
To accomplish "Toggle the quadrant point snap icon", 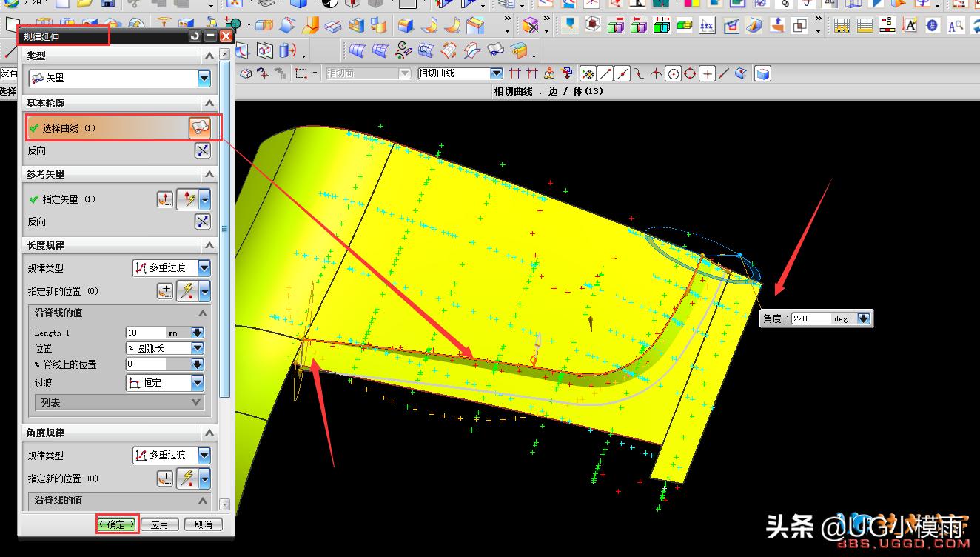I will click(x=690, y=73).
